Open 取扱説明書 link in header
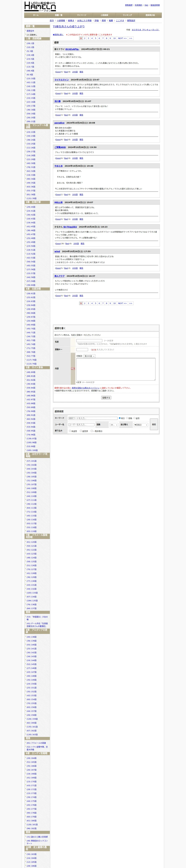Screen dimensions: 186x868 tap(155, 5)
